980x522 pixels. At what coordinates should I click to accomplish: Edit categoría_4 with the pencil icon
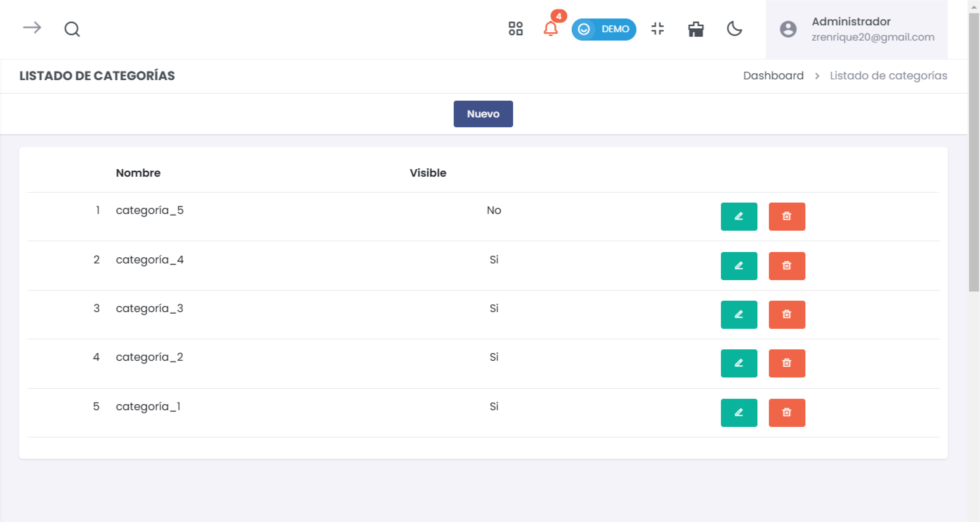738,266
